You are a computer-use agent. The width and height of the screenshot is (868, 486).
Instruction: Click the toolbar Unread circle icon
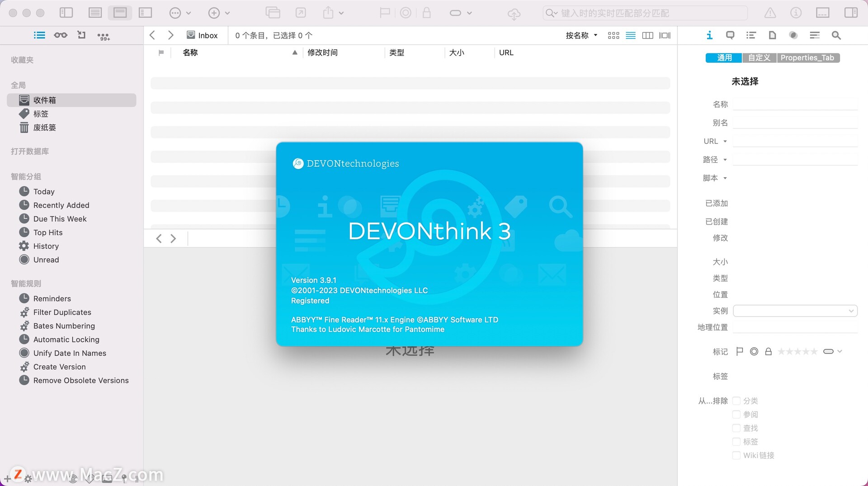(x=406, y=13)
